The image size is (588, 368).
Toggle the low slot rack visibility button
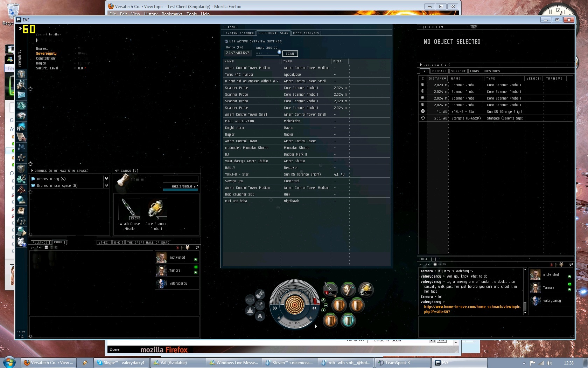click(x=323, y=310)
